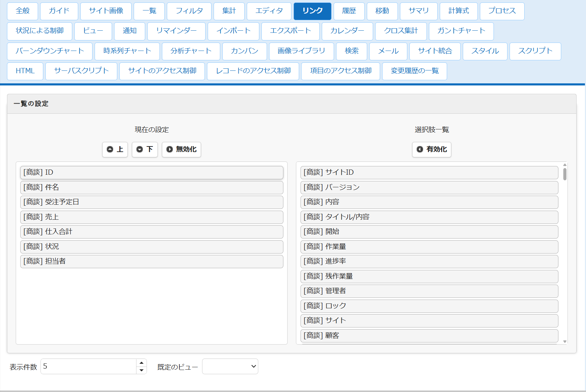Open the スクリプト tab
Screen dimensions: 586x392
pos(535,51)
